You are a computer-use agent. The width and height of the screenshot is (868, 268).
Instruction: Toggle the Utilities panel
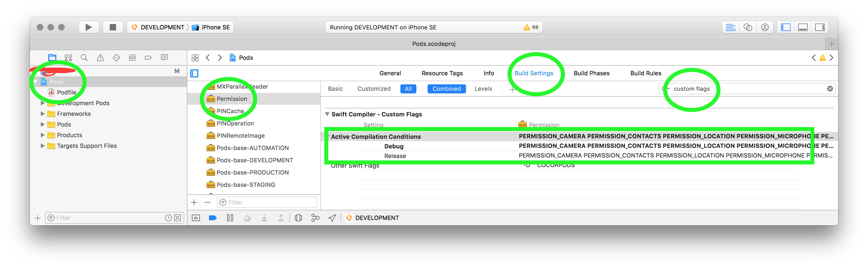(820, 27)
